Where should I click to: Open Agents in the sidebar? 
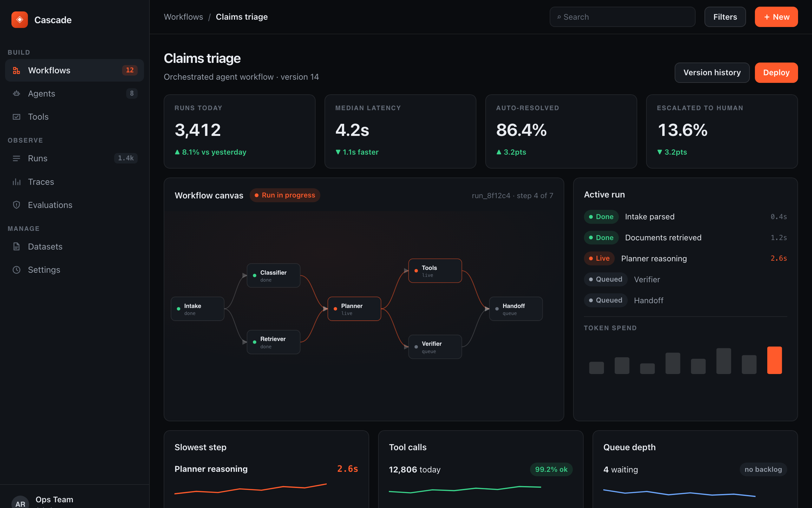[x=75, y=93]
